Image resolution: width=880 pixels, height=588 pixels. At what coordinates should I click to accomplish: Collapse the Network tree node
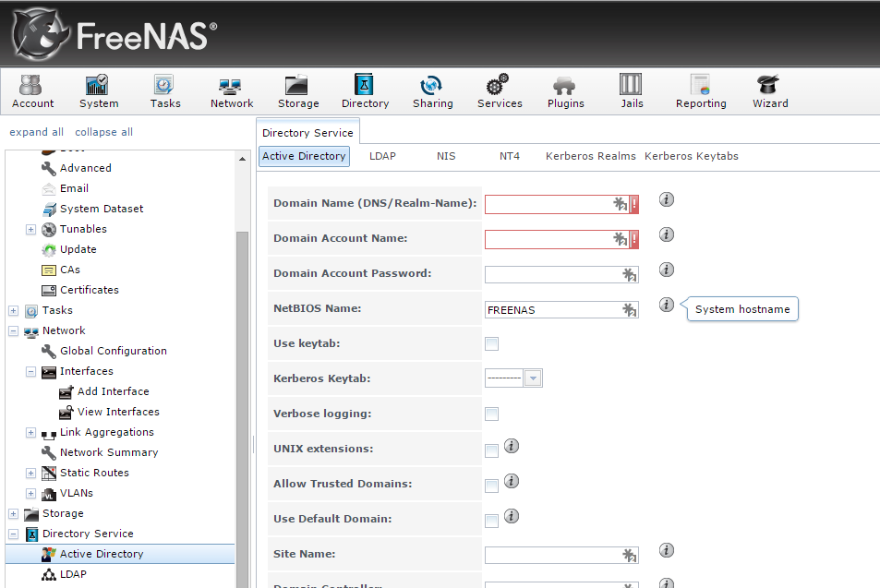14,331
